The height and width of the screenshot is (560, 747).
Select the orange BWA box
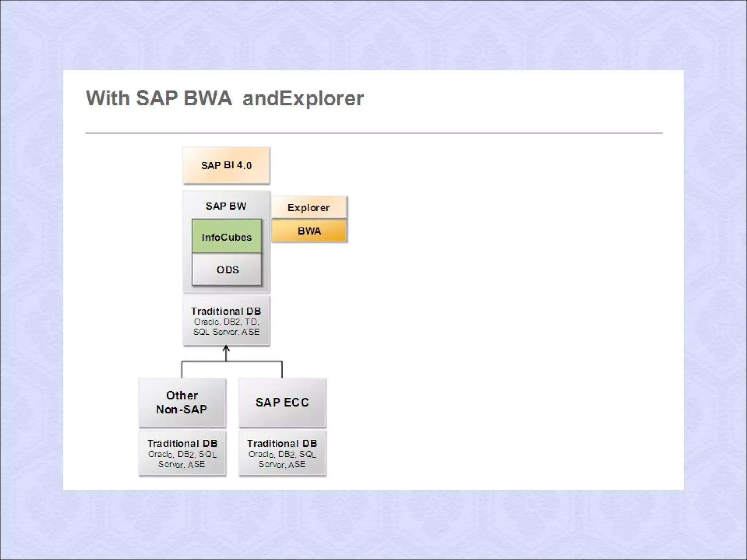click(x=309, y=231)
